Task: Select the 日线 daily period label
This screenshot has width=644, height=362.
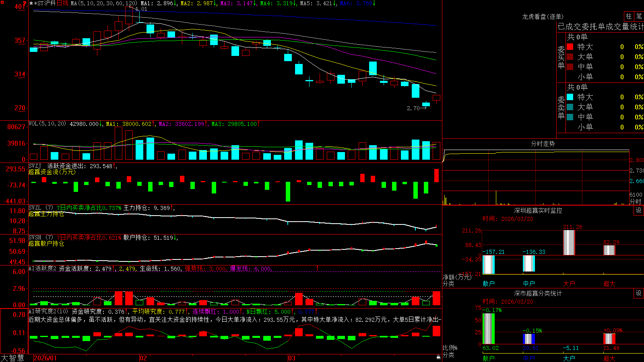Action: (62, 3)
